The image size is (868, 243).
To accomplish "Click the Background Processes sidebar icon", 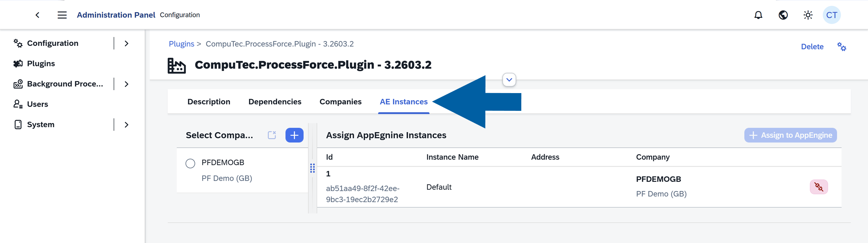I will coord(18,84).
